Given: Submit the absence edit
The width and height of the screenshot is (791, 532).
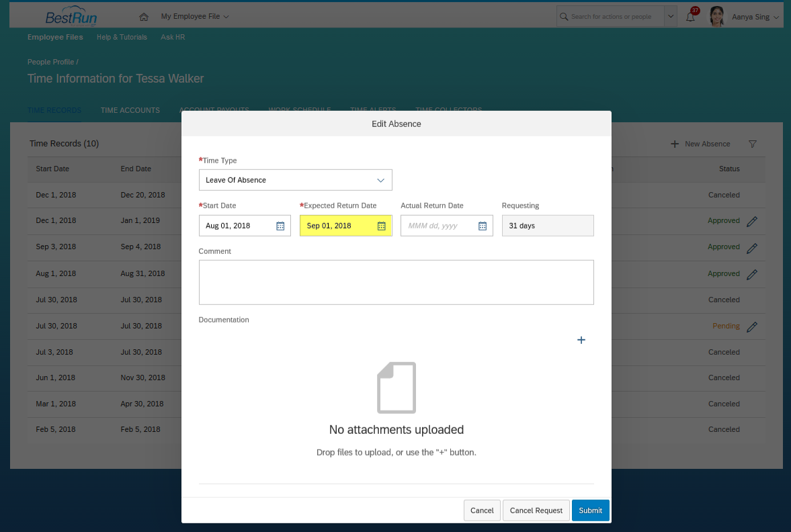Looking at the screenshot, I should pyautogui.click(x=591, y=511).
